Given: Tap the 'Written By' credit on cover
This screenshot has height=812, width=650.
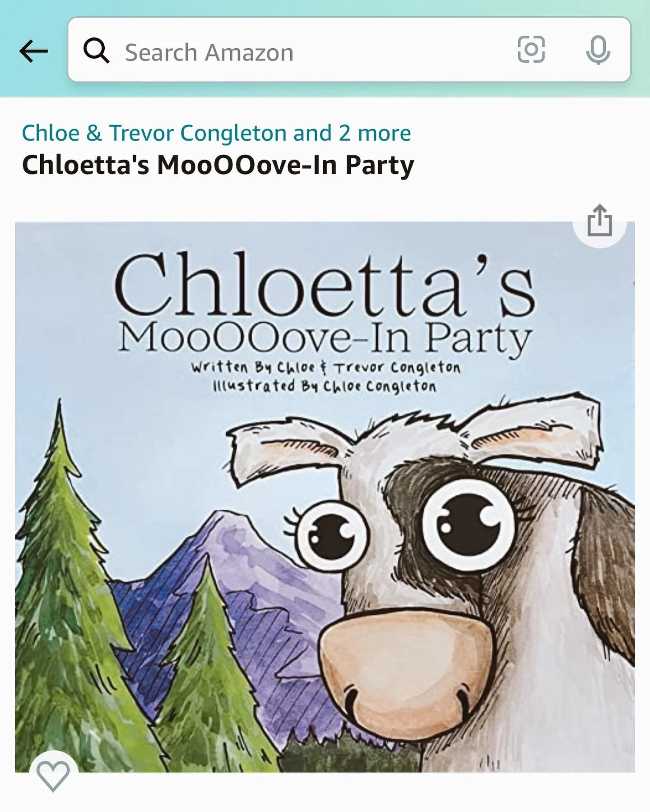Looking at the screenshot, I should click(325, 368).
